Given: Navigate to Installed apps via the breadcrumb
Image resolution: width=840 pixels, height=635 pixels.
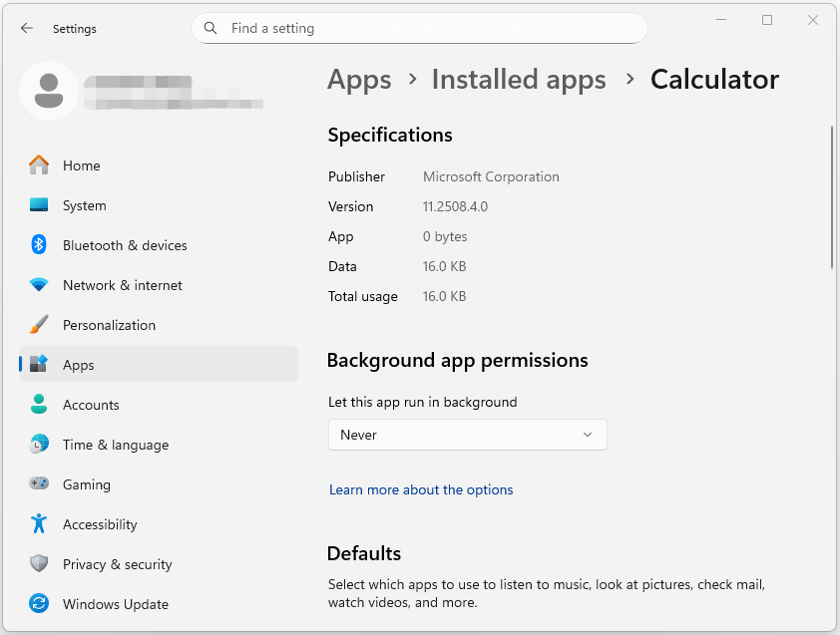Looking at the screenshot, I should 518,79.
